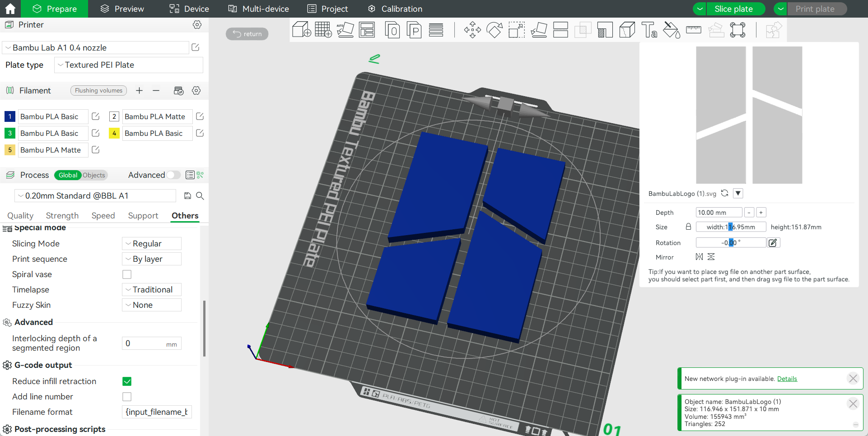868x436 pixels.
Task: Mirror the SVG horizontally
Action: 699,257
